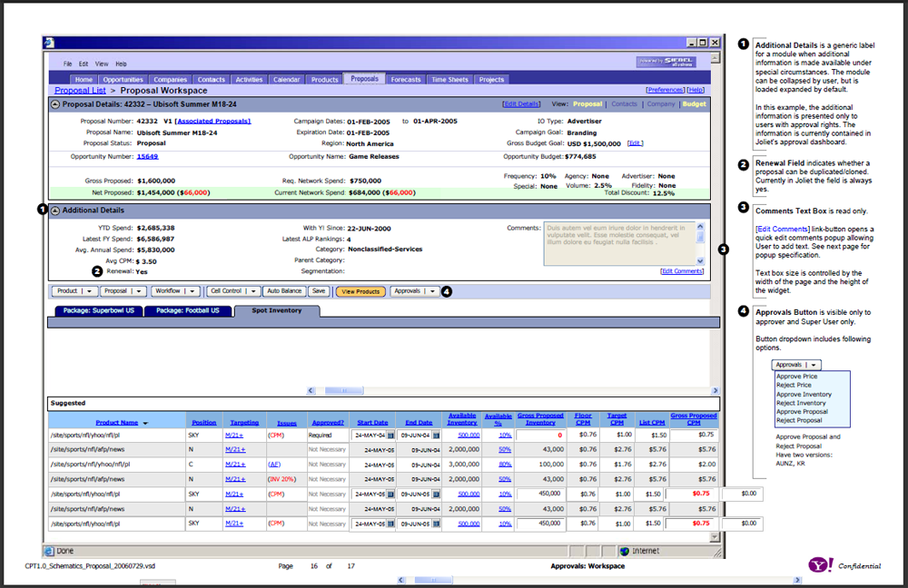The height and width of the screenshot is (588, 908).
Task: Click the circled 2 marker beside Renewal field
Action: (96, 270)
